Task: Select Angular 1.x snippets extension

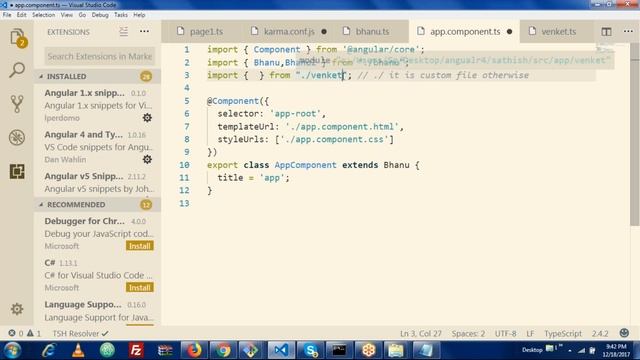Action: click(97, 105)
